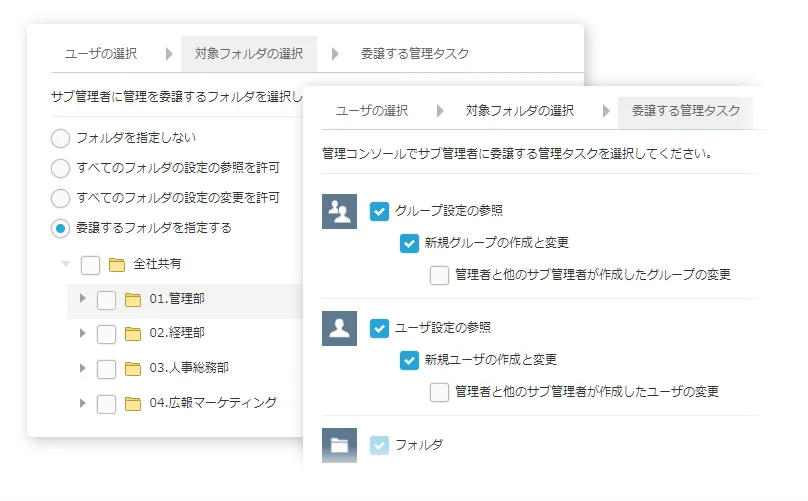Click the folder section icon
Image resolution: width=808 pixels, height=501 pixels.
click(x=339, y=445)
